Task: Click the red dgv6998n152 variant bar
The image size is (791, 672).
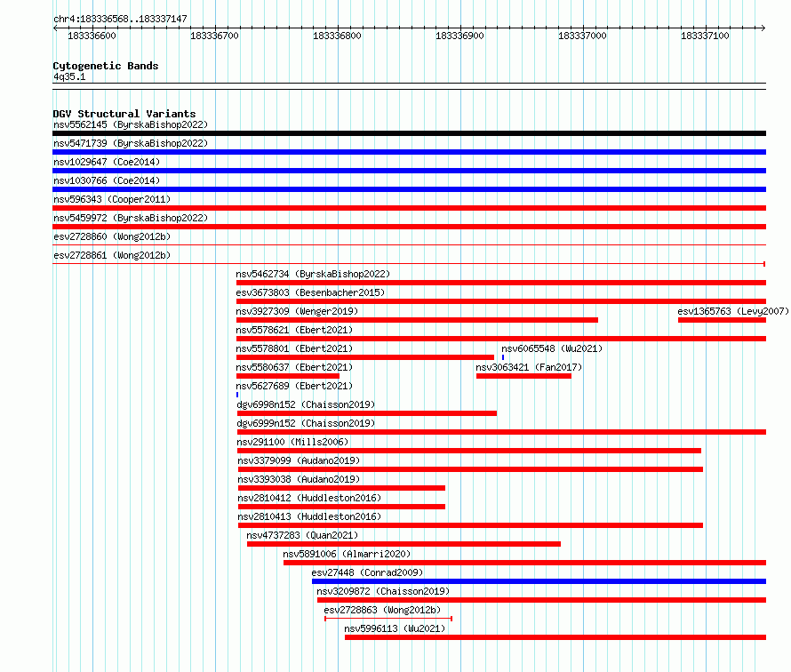Action: [367, 413]
